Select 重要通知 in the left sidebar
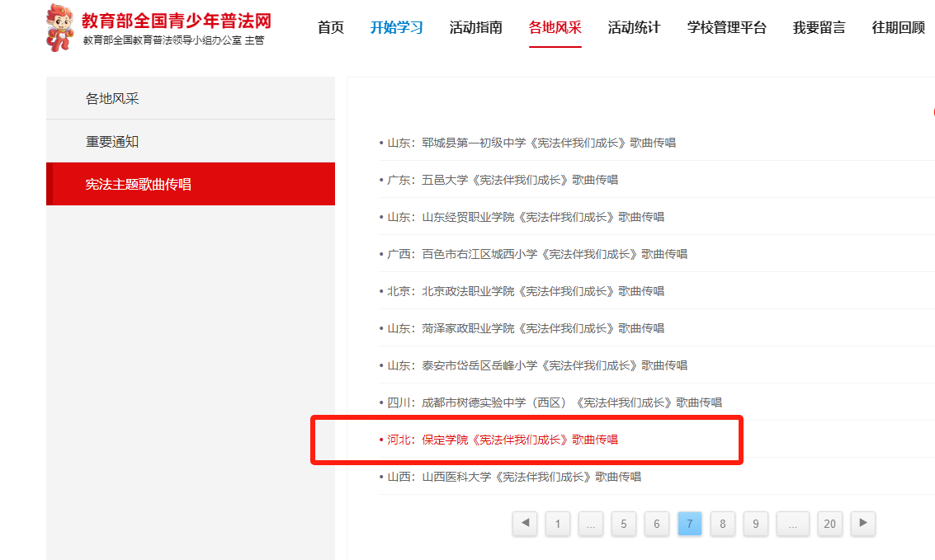 [x=112, y=142]
